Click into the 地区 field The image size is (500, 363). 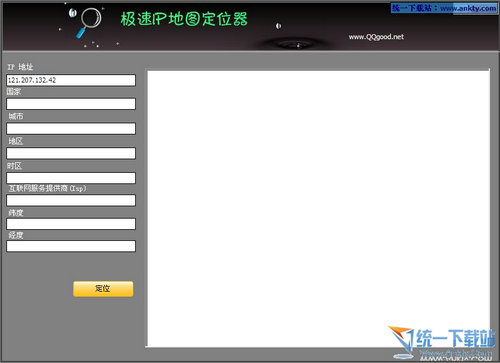coord(71,153)
